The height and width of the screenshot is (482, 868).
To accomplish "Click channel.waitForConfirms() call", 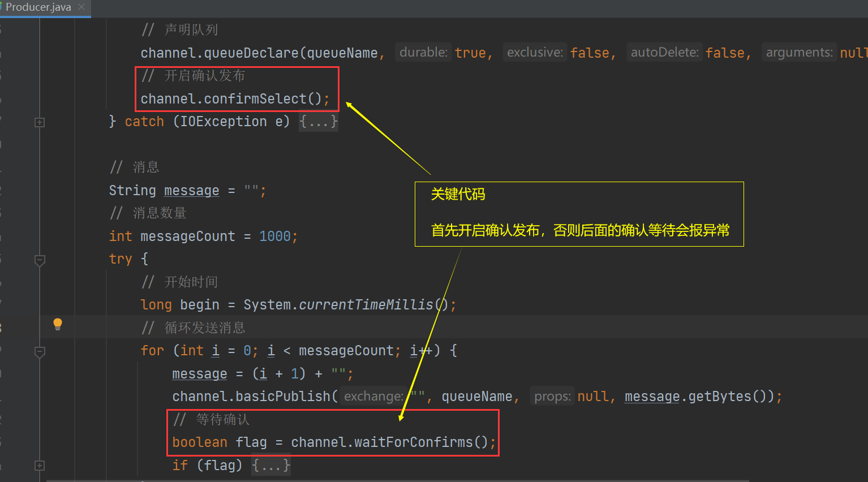I will coord(393,442).
